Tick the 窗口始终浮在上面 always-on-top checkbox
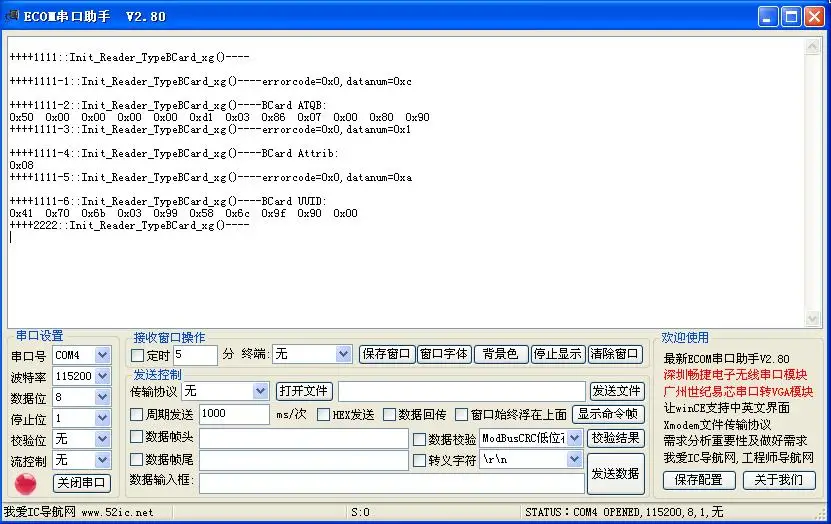831x524 pixels. point(462,414)
